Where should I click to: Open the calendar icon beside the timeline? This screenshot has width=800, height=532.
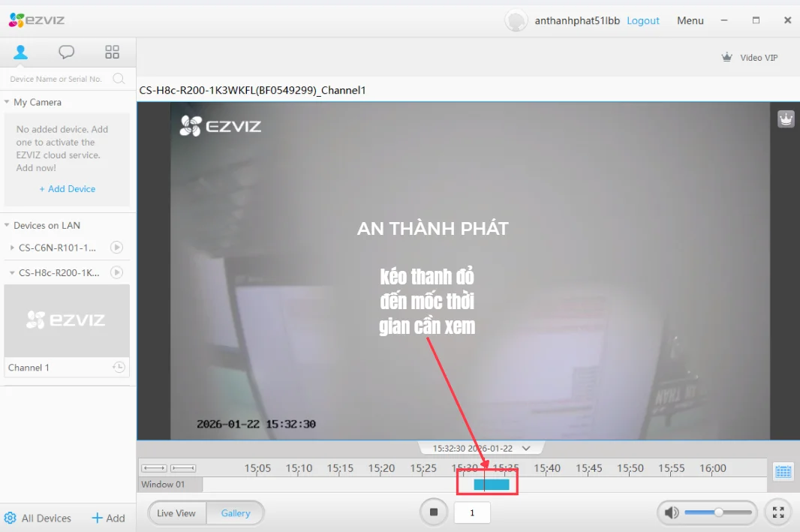click(x=783, y=470)
